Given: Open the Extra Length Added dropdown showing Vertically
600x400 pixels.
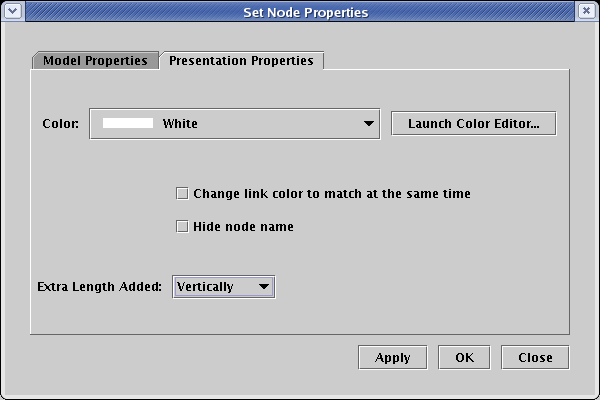Looking at the screenshot, I should pyautogui.click(x=223, y=287).
